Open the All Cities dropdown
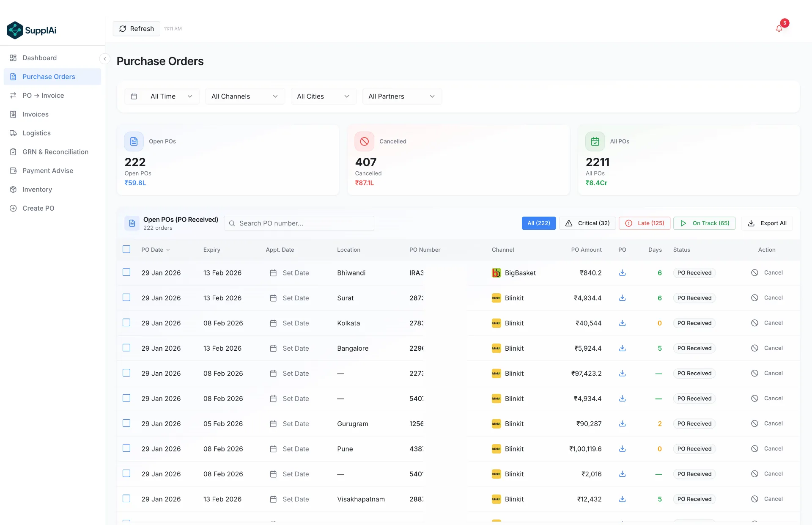 pos(324,96)
